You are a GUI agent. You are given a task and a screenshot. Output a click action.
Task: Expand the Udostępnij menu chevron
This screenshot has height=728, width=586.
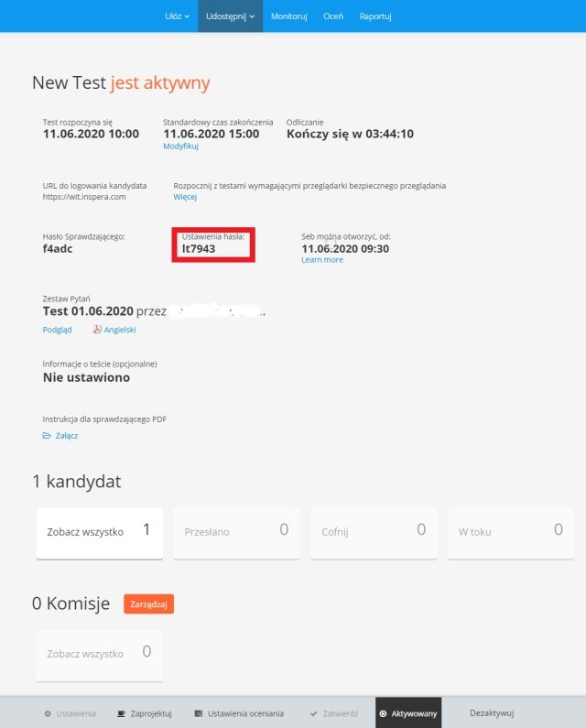(252, 16)
